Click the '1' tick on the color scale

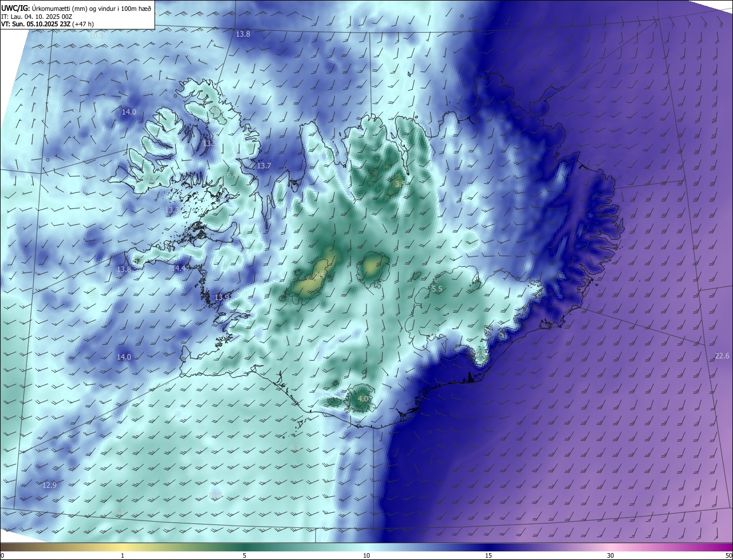123,555
